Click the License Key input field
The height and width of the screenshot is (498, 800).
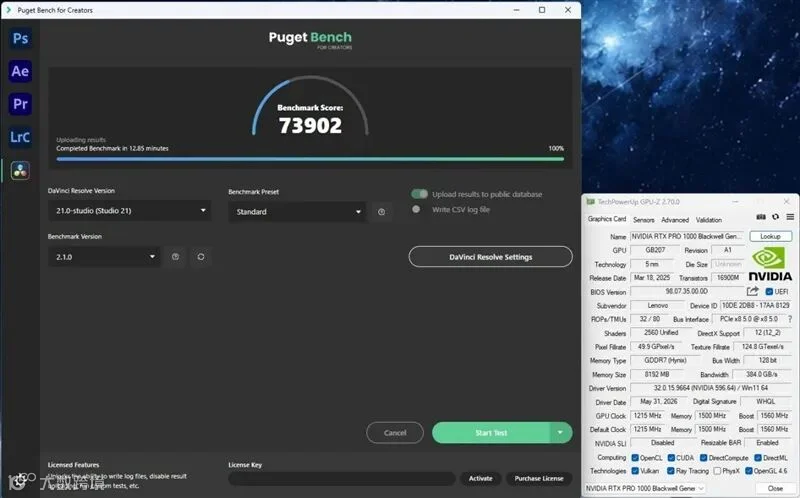click(342, 478)
